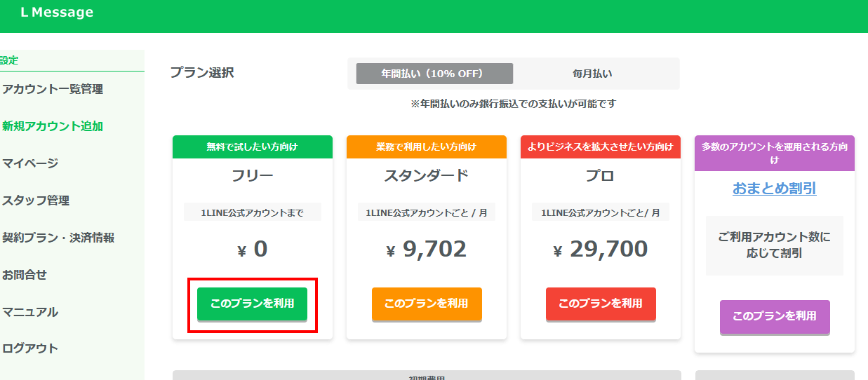Click ログアウト in sidebar

30,348
